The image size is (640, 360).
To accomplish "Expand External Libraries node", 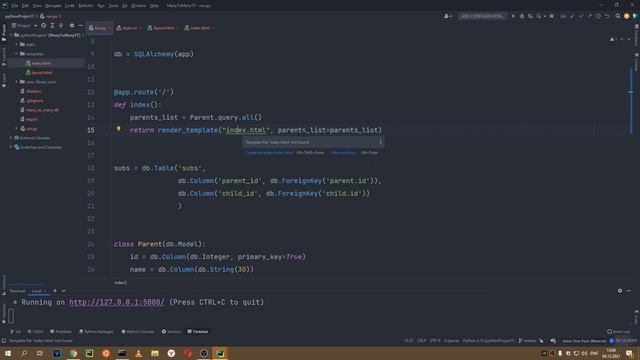I will coord(11,138).
